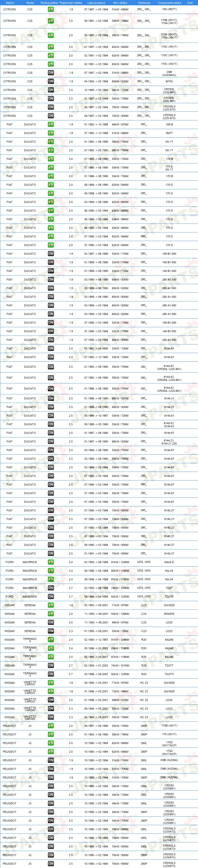Click the Pojemność silnika column header
Screen dimensions: 198x868
tap(71, 3)
